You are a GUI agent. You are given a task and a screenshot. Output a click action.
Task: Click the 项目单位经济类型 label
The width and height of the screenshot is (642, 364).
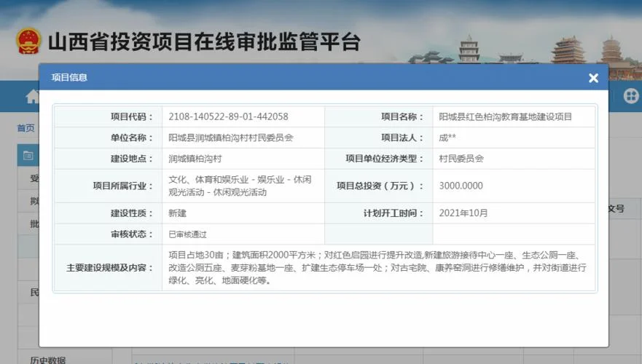coord(384,159)
